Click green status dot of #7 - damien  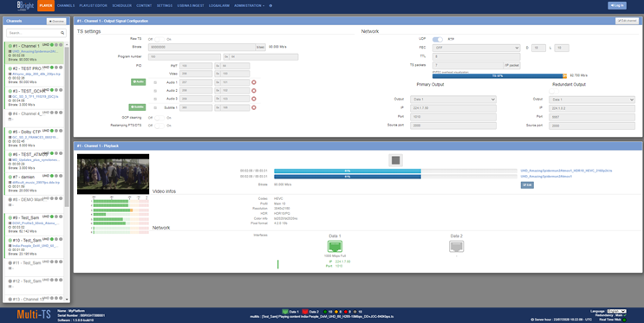point(52,176)
